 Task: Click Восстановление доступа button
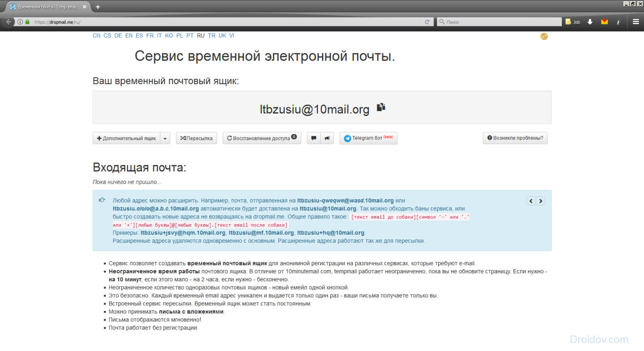(x=262, y=138)
